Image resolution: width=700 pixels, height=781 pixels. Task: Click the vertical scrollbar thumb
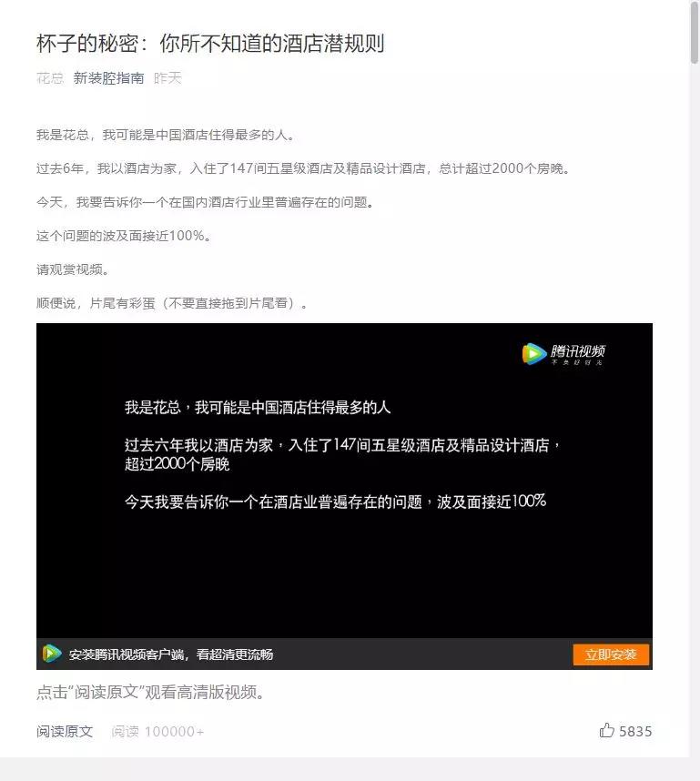coord(695,33)
